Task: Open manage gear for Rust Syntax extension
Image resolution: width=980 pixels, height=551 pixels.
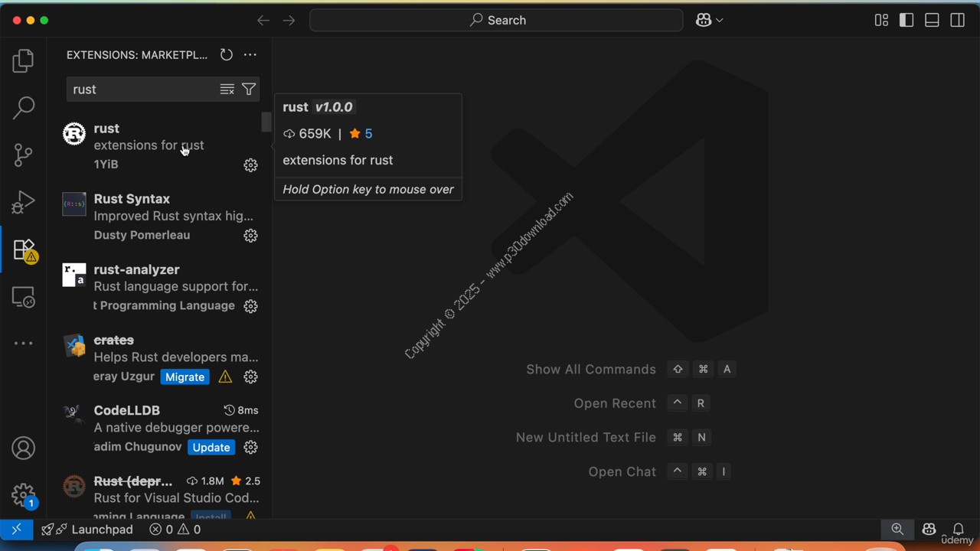Action: click(250, 236)
